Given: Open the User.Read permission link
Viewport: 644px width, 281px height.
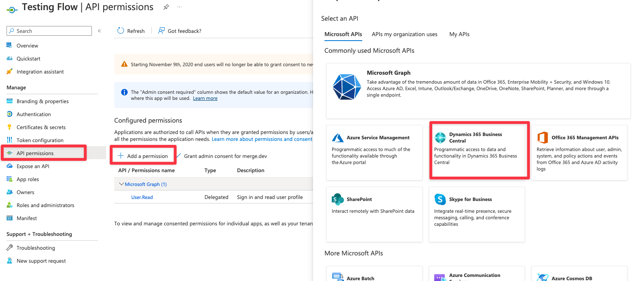Looking at the screenshot, I should point(142,197).
